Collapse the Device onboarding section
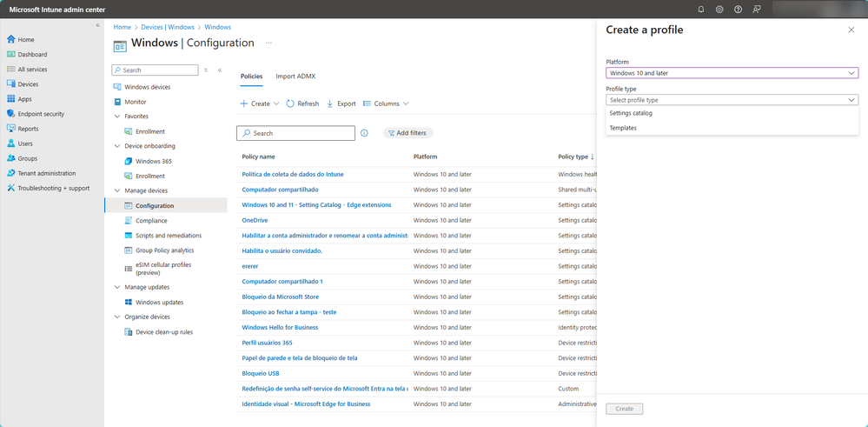This screenshot has width=868, height=427. tap(117, 146)
